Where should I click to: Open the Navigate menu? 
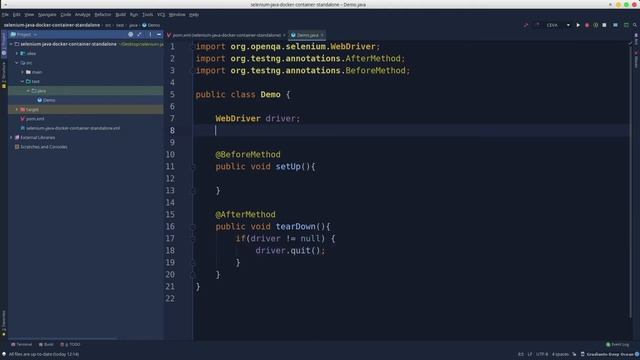pos(47,15)
